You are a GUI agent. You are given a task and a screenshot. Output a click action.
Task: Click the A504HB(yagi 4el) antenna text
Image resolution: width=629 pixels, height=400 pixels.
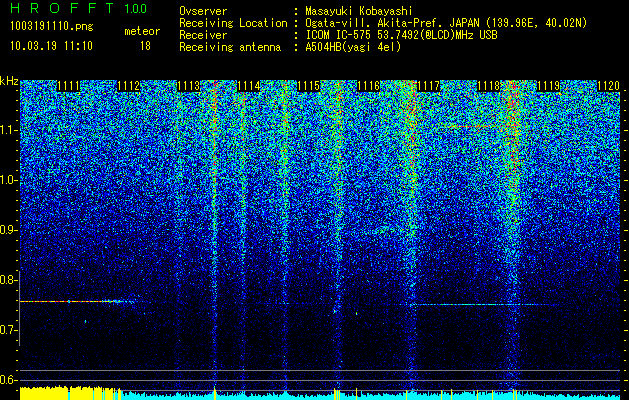(x=353, y=47)
